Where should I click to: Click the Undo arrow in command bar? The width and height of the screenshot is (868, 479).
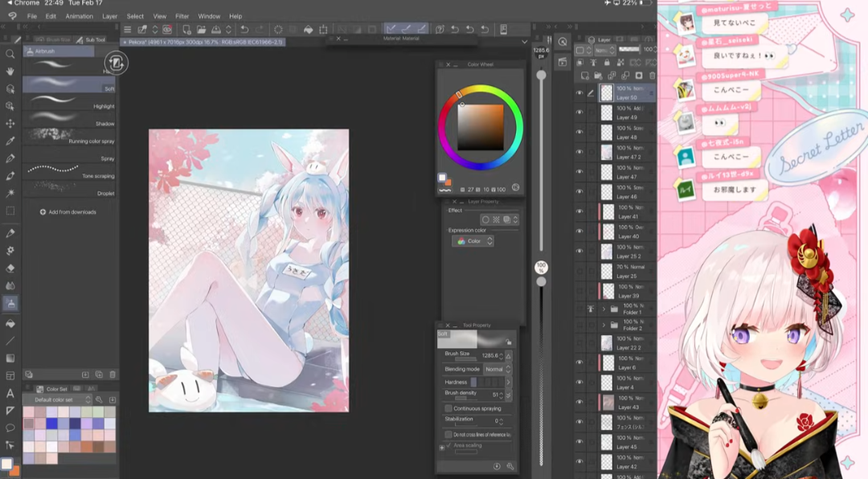pyautogui.click(x=244, y=30)
